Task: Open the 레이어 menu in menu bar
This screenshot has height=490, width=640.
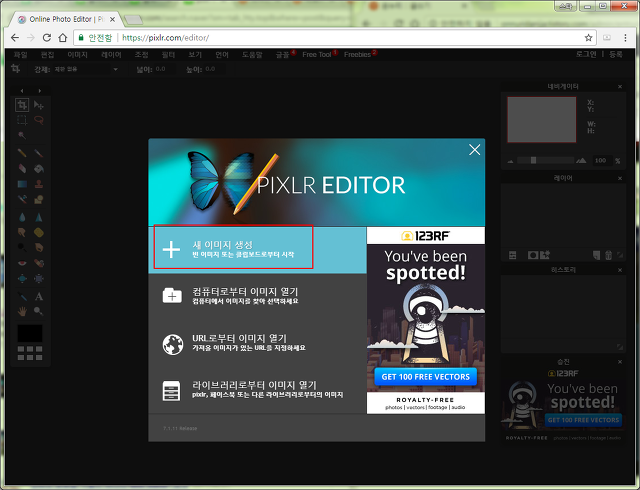Action: (111, 55)
